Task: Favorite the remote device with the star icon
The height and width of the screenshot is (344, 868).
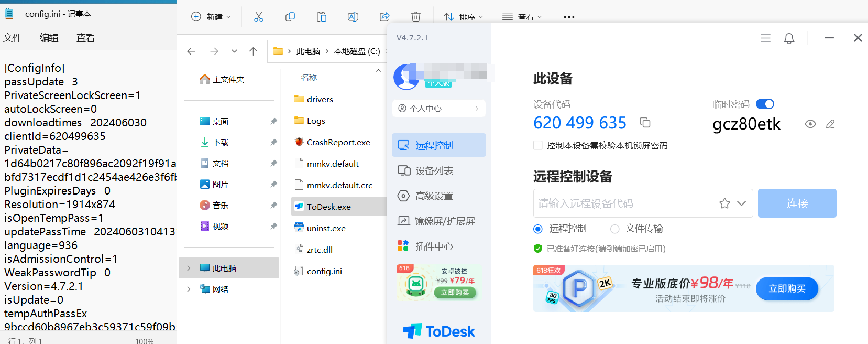Action: coord(724,203)
